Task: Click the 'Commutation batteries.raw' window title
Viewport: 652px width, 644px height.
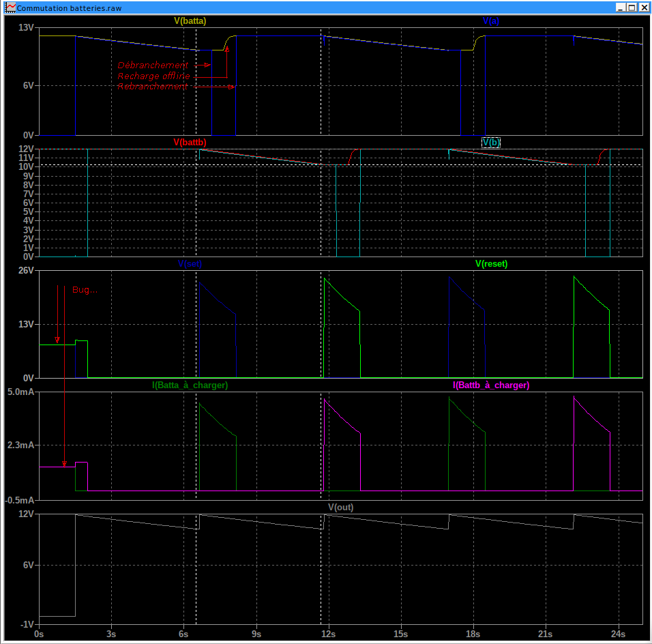Action: tap(69, 8)
